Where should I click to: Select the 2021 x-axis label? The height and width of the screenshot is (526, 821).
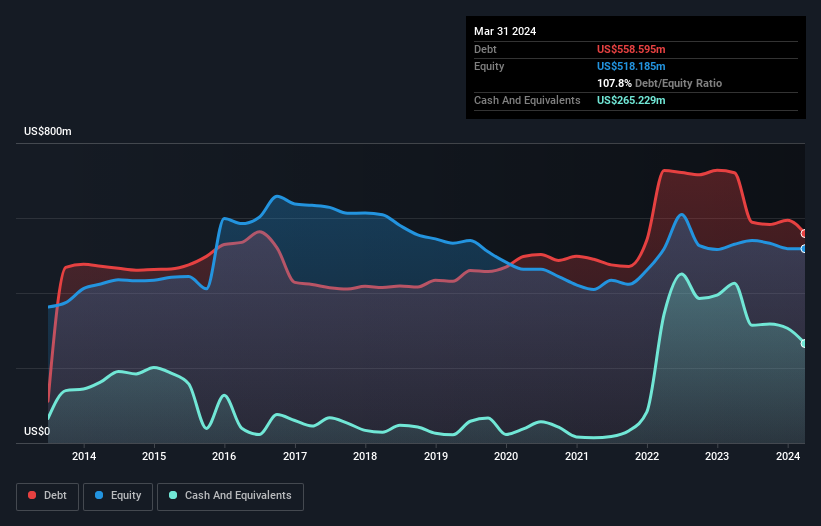pyautogui.click(x=576, y=456)
